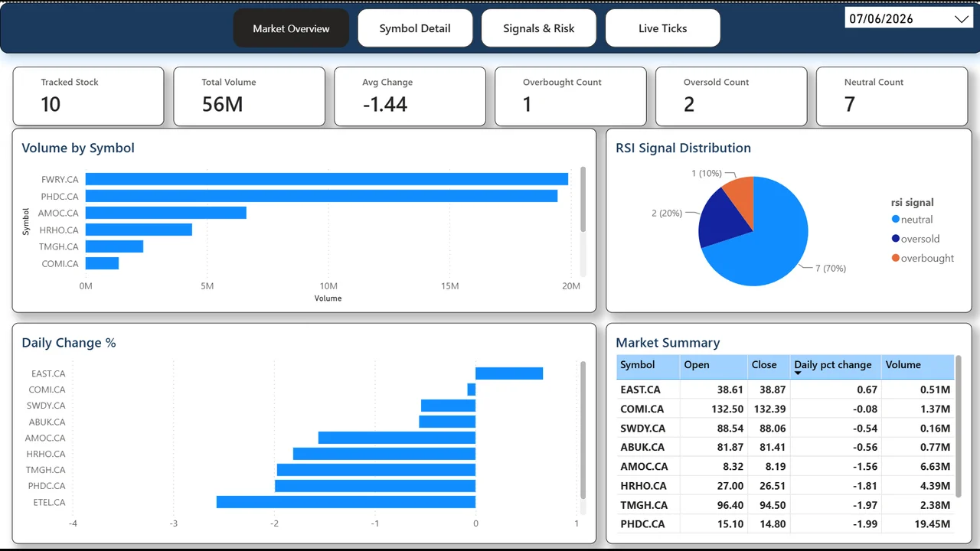Select HRHO.CA in Market Summary table

click(x=643, y=485)
